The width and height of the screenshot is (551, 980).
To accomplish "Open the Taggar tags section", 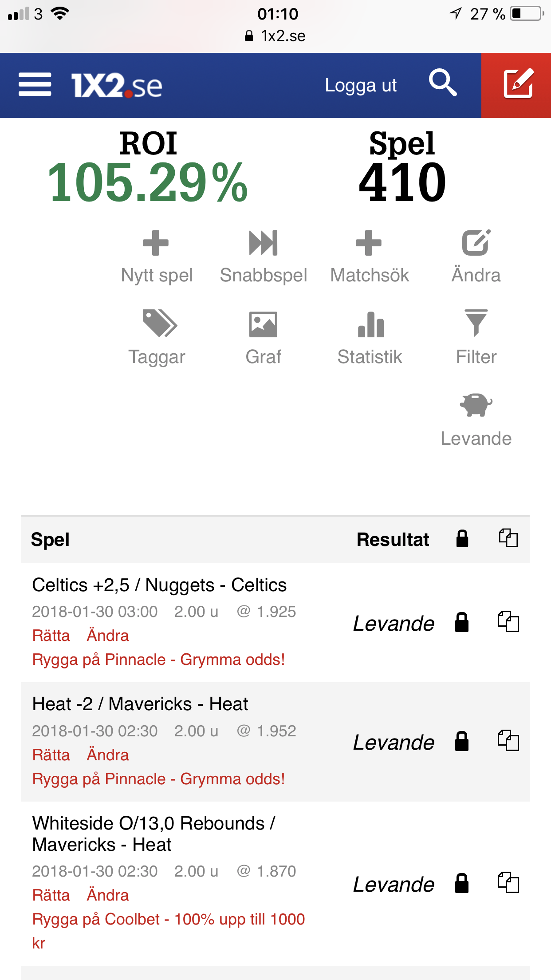I will [x=157, y=338].
